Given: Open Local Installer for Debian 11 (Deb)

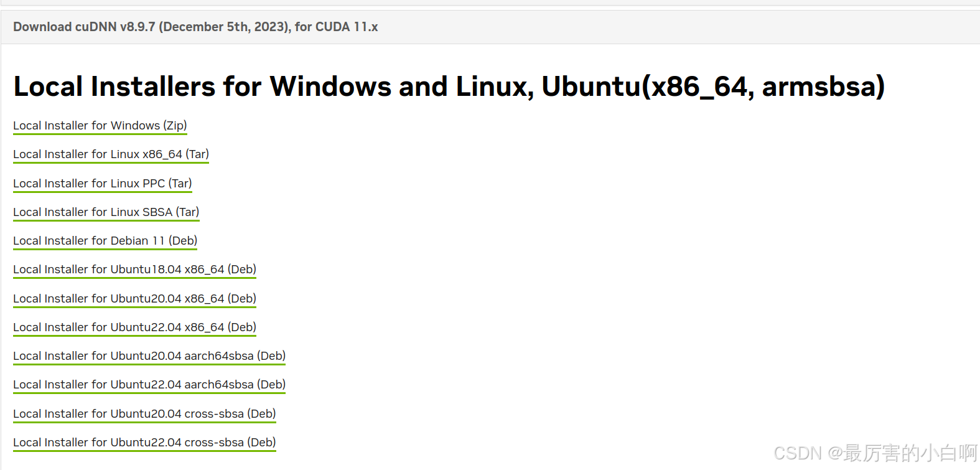Looking at the screenshot, I should point(105,241).
